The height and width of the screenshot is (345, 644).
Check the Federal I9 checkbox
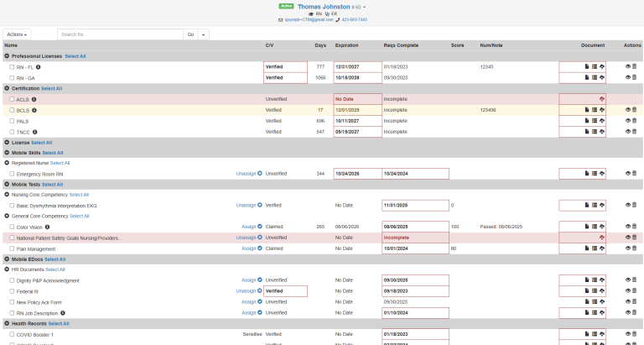tap(12, 291)
